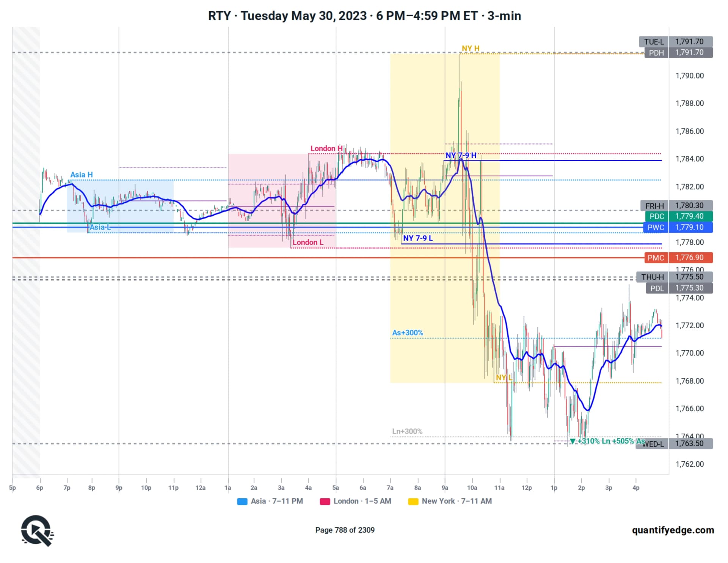This screenshot has width=728, height=563.
Task: Click the 'London H' label
Action: point(326,148)
